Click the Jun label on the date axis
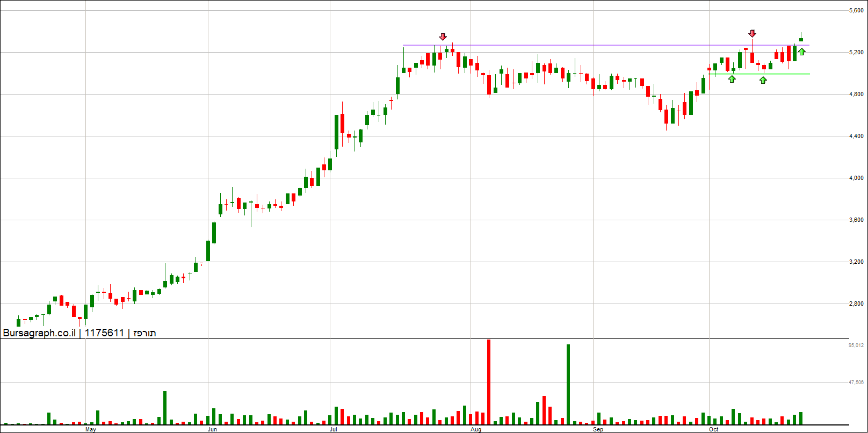This screenshot has height=433, width=868. (x=213, y=429)
